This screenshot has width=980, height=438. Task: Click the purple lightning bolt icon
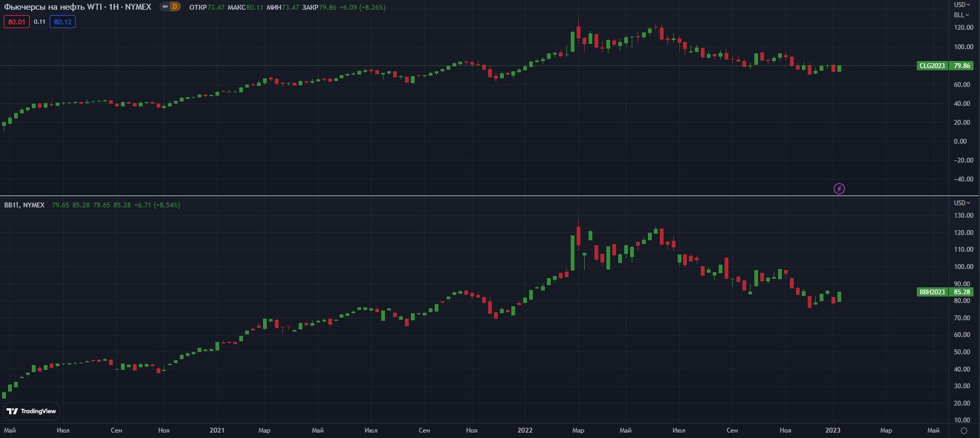pyautogui.click(x=839, y=188)
